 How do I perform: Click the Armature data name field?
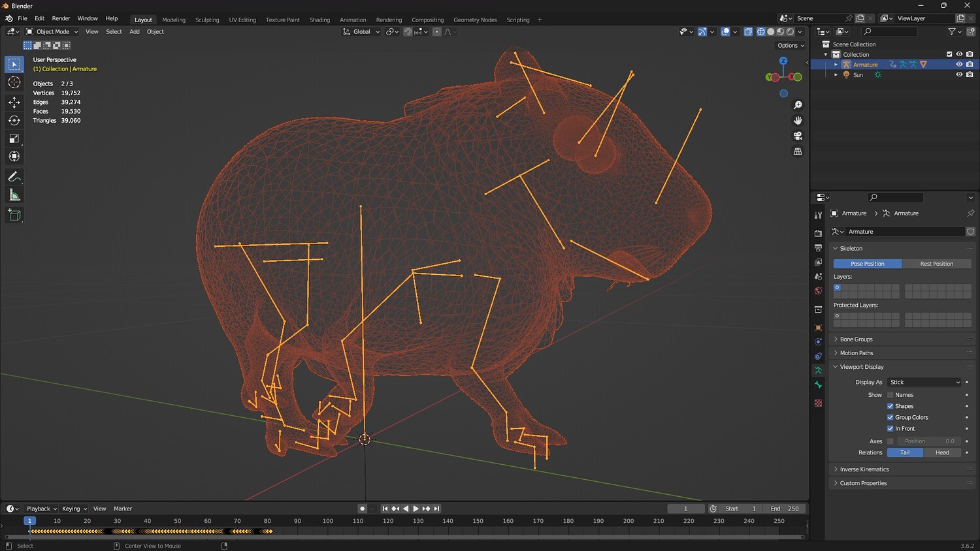pyautogui.click(x=905, y=232)
